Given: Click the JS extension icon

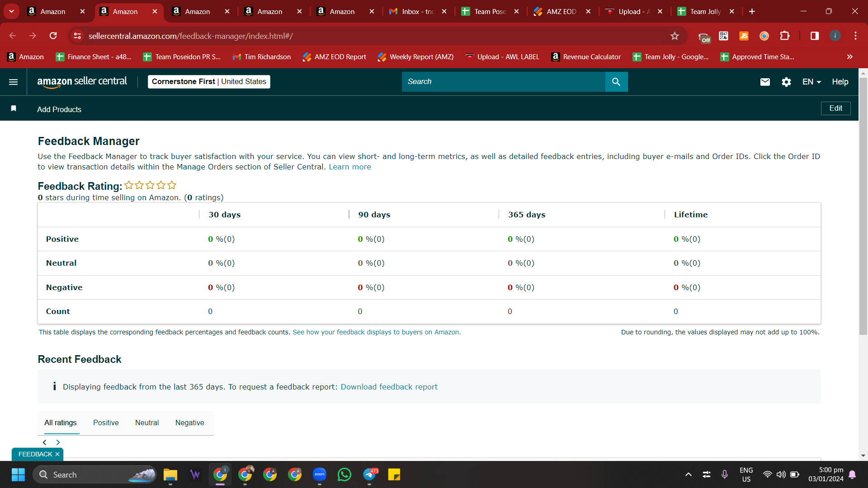Looking at the screenshot, I should pyautogui.click(x=744, y=36).
